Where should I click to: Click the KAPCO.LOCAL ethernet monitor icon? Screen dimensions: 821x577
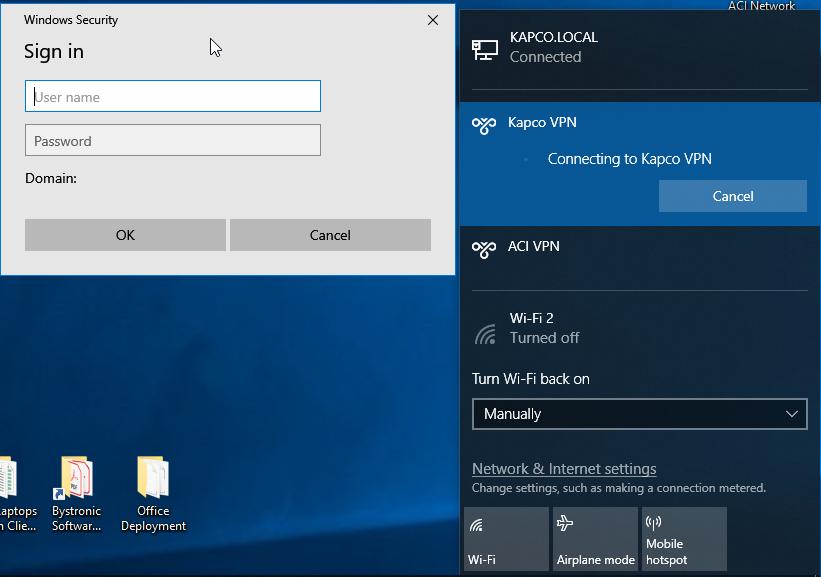485,50
